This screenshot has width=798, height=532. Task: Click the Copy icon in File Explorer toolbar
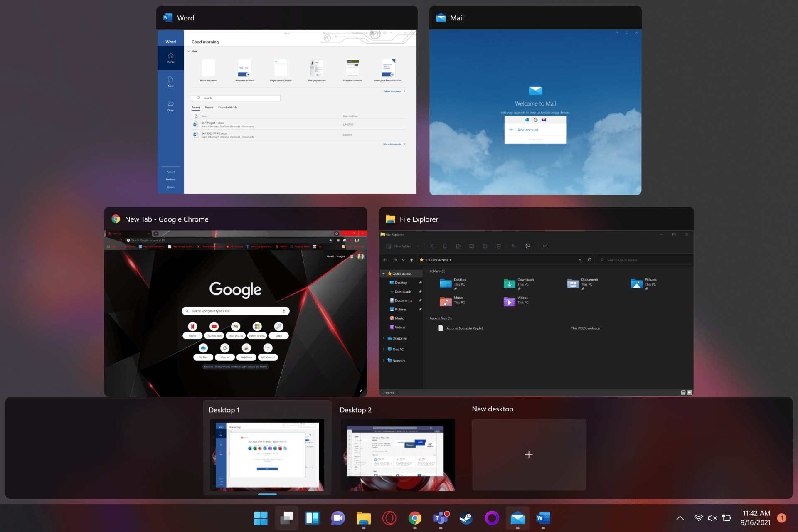[445, 246]
